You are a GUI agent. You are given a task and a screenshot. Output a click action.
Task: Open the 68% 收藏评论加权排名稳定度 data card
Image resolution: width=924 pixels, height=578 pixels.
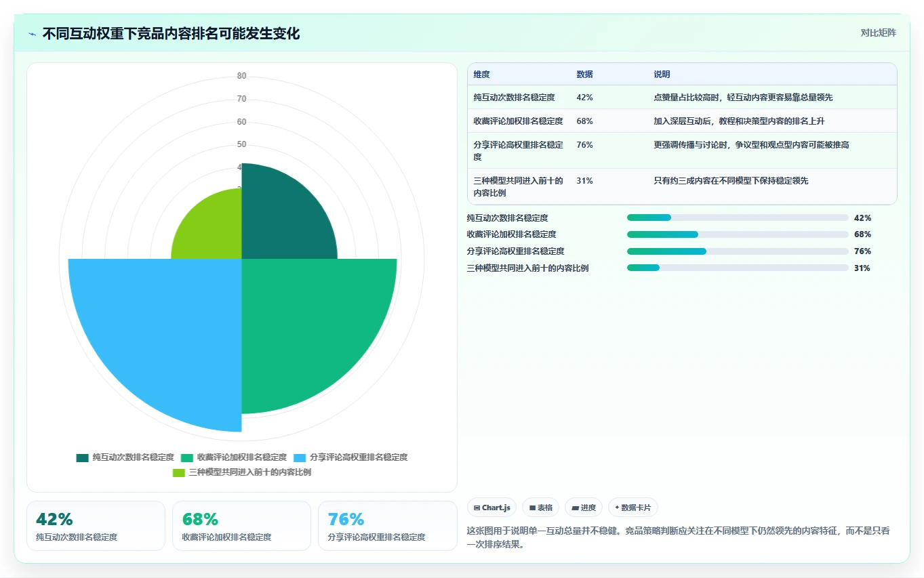tap(241, 526)
